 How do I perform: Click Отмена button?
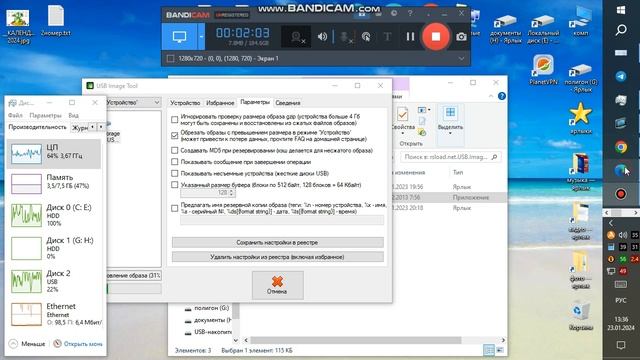click(278, 285)
